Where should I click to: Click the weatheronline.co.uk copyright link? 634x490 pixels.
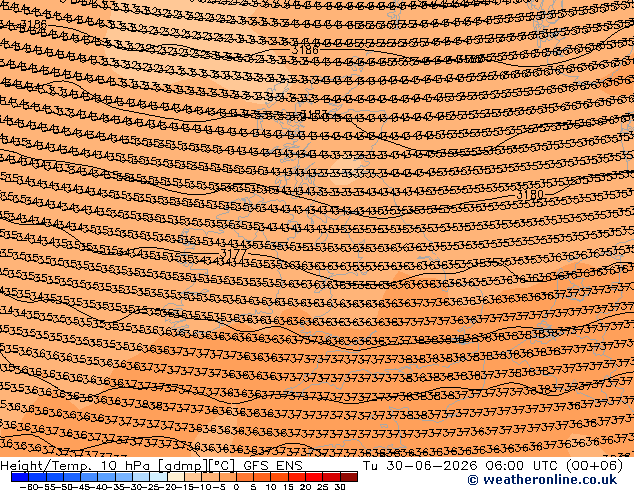tap(542, 480)
